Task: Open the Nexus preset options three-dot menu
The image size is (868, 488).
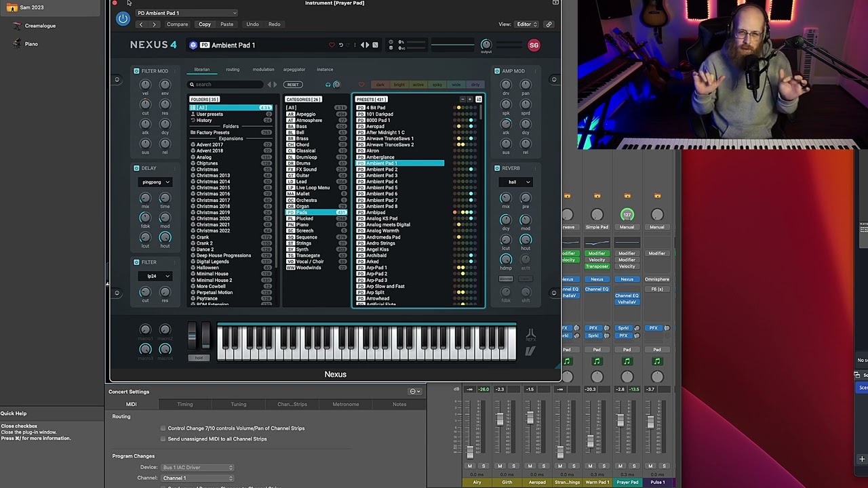Action: [354, 45]
